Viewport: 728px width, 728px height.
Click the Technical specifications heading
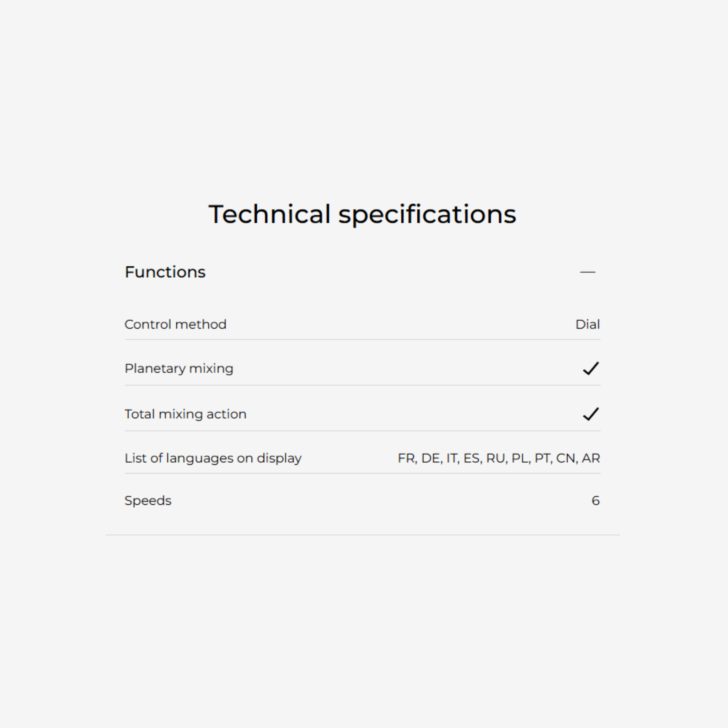pos(362,214)
